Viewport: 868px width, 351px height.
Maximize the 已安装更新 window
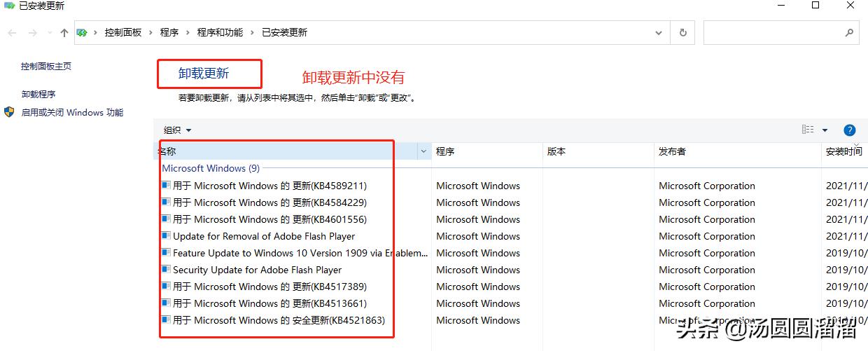tap(815, 5)
